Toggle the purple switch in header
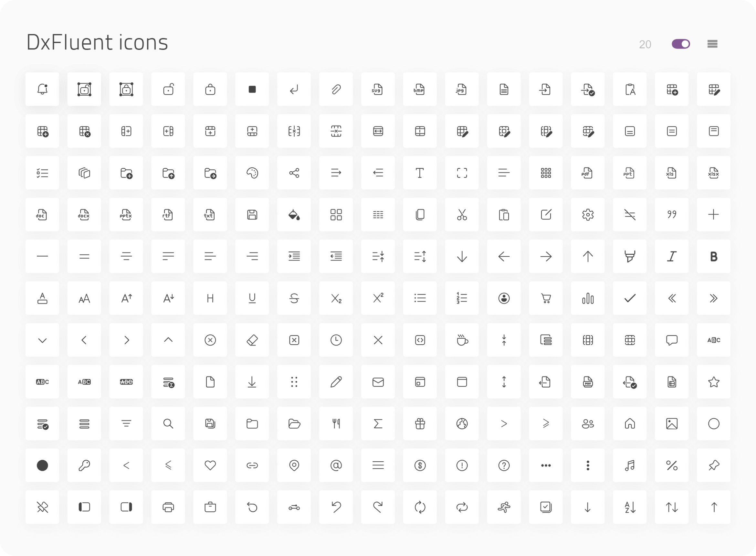The width and height of the screenshot is (756, 556). (x=681, y=44)
